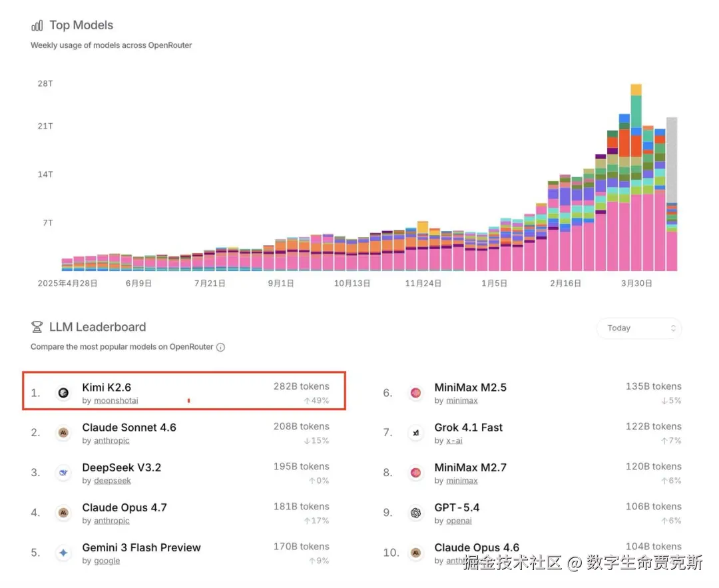Select the GPT-5.4 model name
This screenshot has width=719, height=588.
pyautogui.click(x=457, y=507)
